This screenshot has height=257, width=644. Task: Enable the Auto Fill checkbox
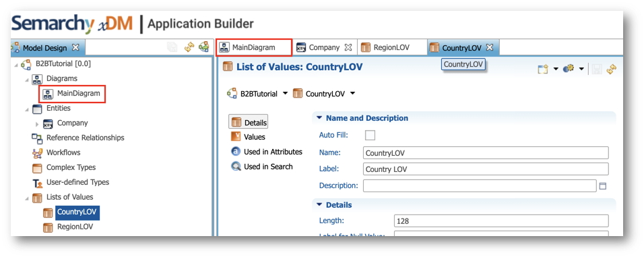click(x=370, y=136)
